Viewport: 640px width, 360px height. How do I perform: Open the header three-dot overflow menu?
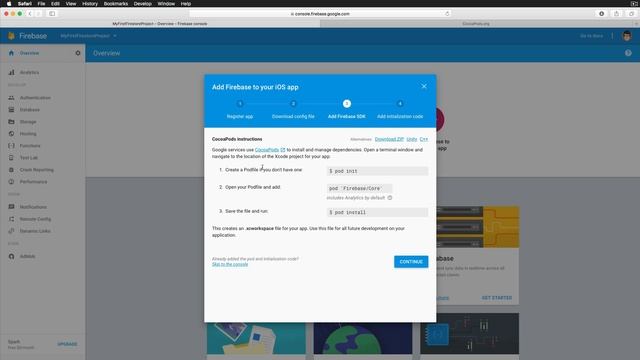612,36
